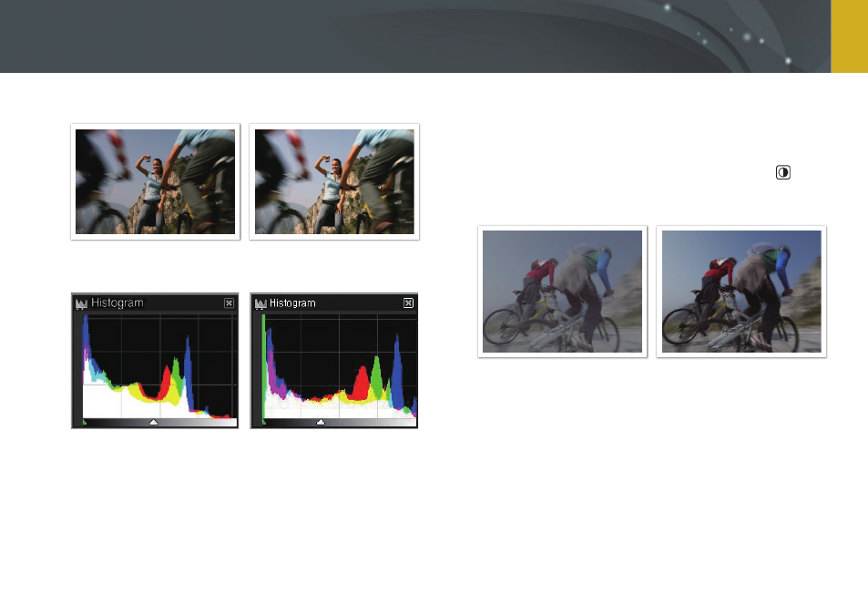
Task: Click the right Histogram panel icon
Action: click(x=260, y=303)
